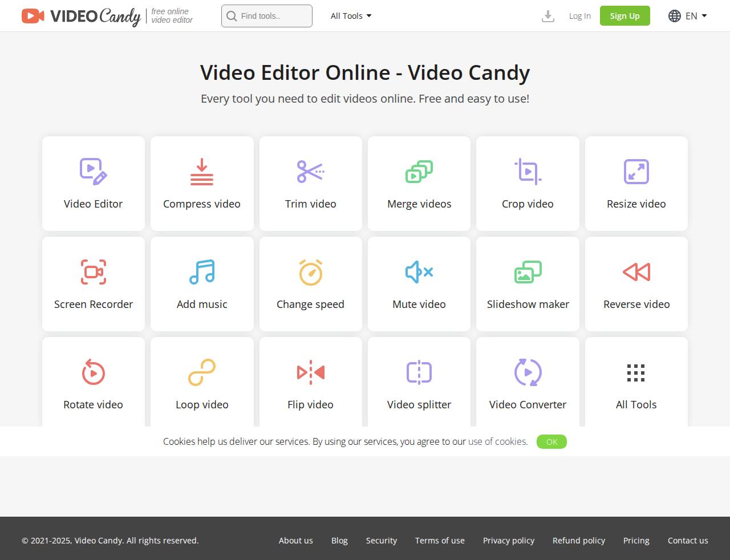
Task: Open the All Tools grid tile
Action: pyautogui.click(x=636, y=382)
